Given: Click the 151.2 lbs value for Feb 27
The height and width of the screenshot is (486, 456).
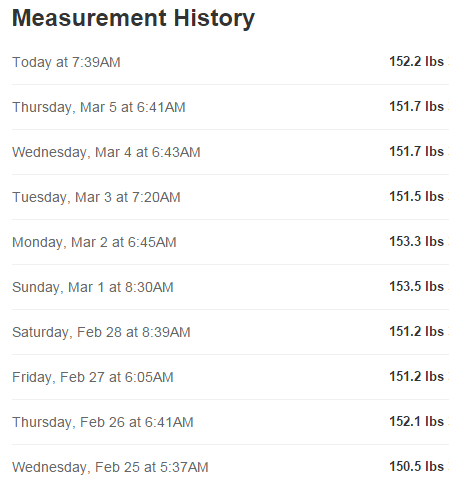Looking at the screenshot, I should [x=417, y=377].
